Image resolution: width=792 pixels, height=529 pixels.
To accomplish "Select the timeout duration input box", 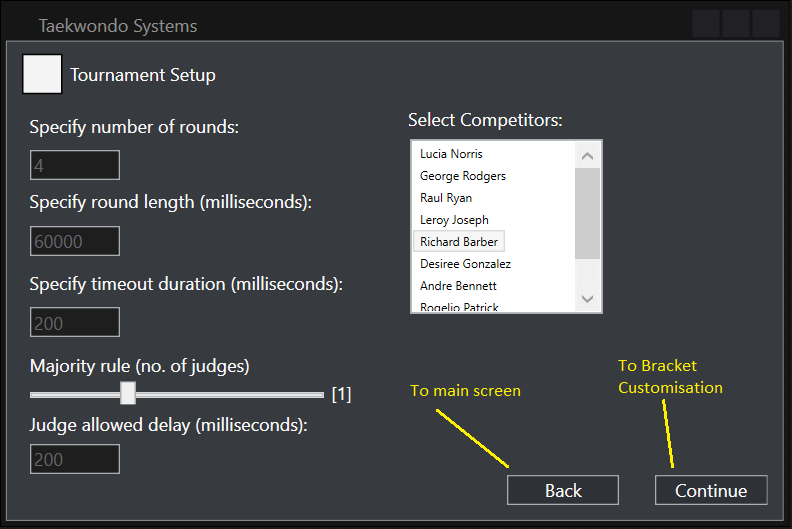I will [x=75, y=322].
